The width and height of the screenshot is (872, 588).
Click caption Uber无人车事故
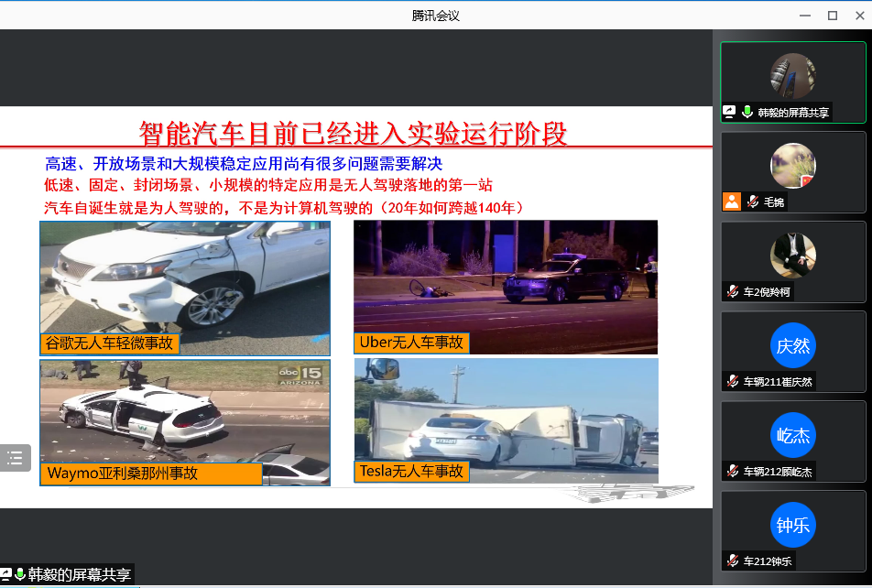pyautogui.click(x=411, y=343)
